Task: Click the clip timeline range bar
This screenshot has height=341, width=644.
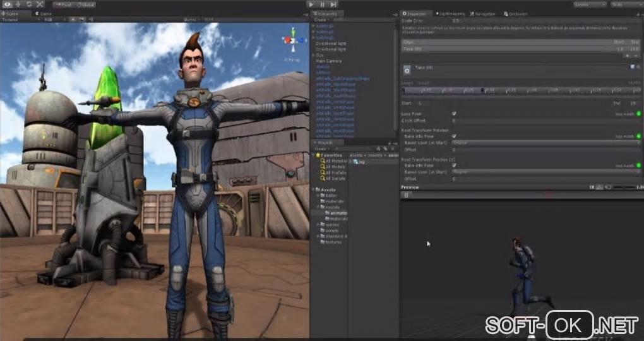Action: [521, 90]
